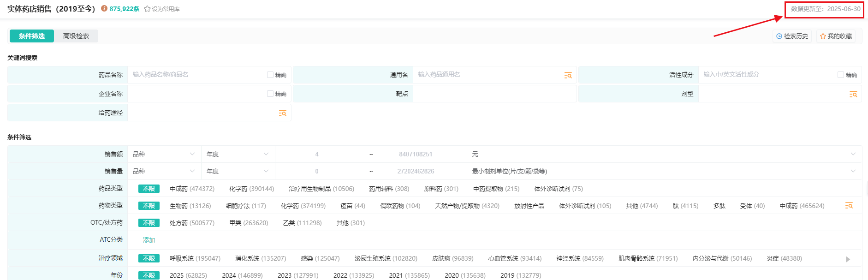The image size is (868, 280).
Task: Open the sales amount 年度 dropdown
Action: click(x=238, y=154)
